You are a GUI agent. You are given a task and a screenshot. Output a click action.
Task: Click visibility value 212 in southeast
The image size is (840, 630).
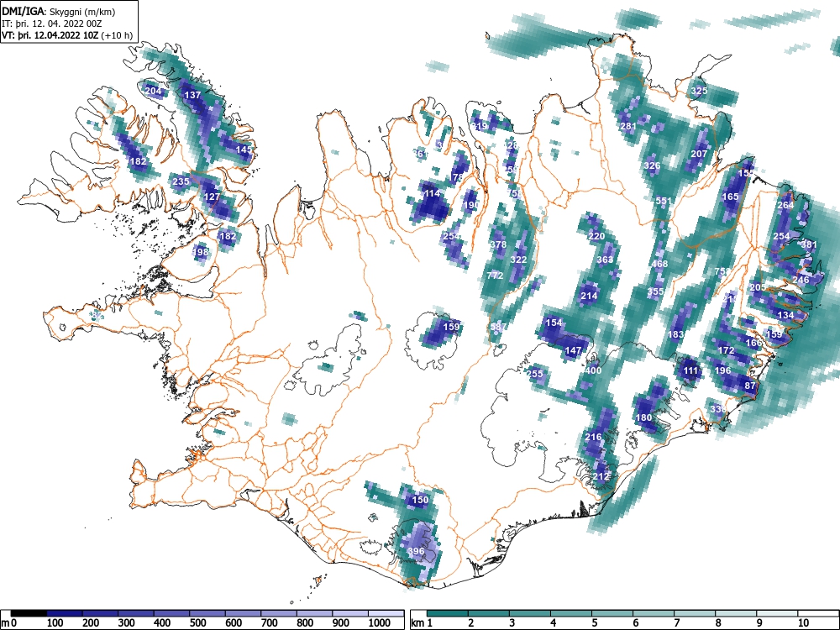point(601,476)
